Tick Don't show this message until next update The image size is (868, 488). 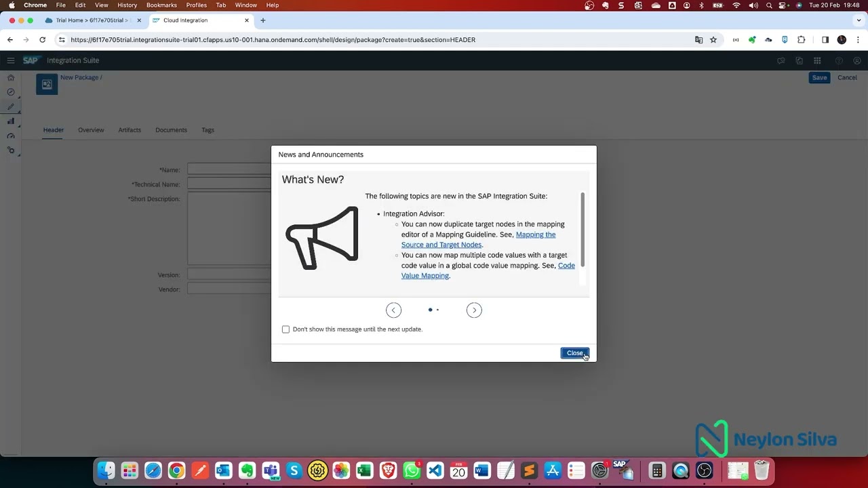click(285, 329)
